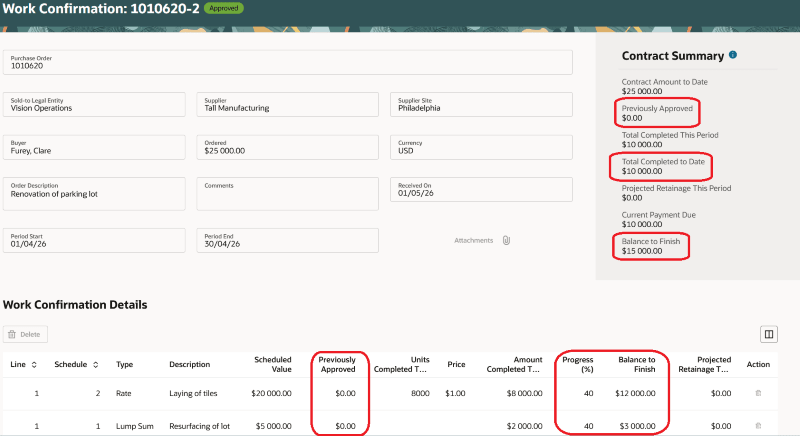Click the Progress (%) column header
The height and width of the screenshot is (436, 800).
coord(578,365)
